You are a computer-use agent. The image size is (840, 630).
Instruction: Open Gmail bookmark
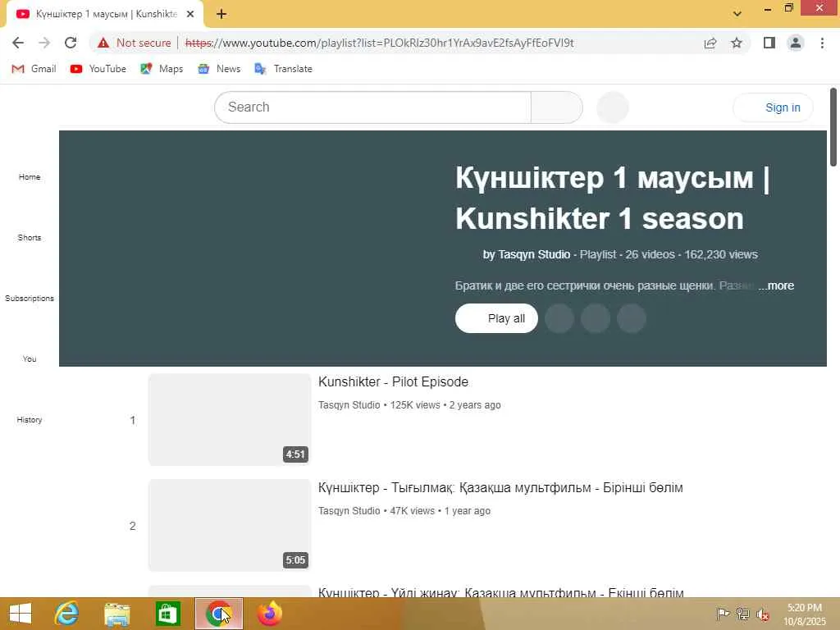pyautogui.click(x=34, y=69)
